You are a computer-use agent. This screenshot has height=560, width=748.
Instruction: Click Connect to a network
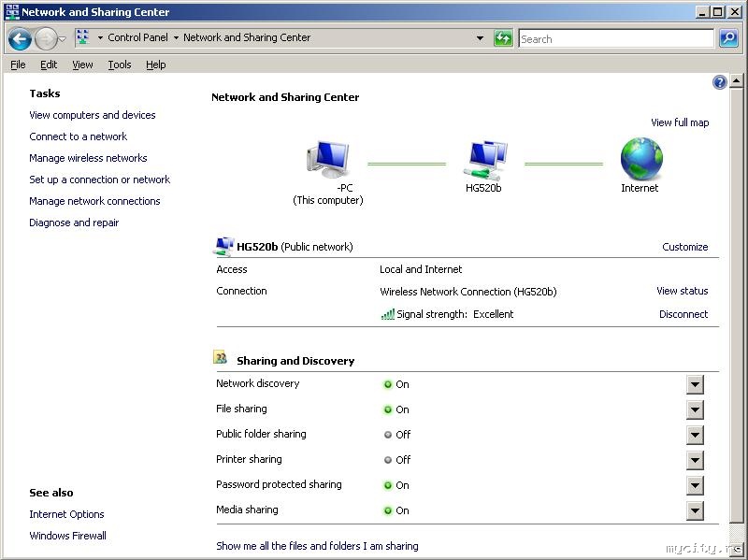coord(79,136)
